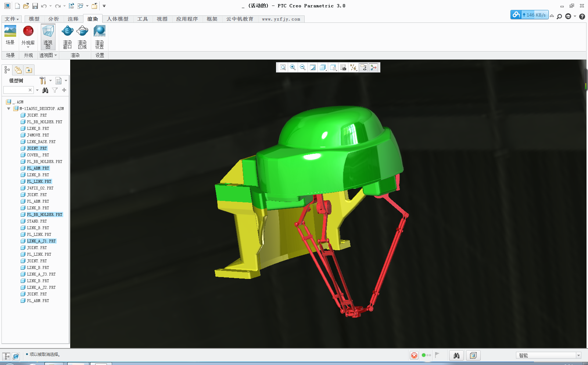Save the model with the floppy disk icon

click(x=35, y=6)
